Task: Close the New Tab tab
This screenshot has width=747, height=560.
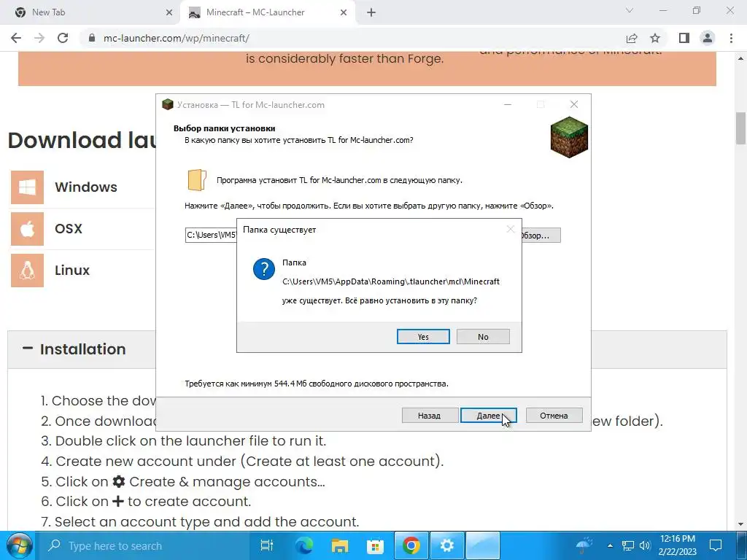Action: (x=169, y=13)
